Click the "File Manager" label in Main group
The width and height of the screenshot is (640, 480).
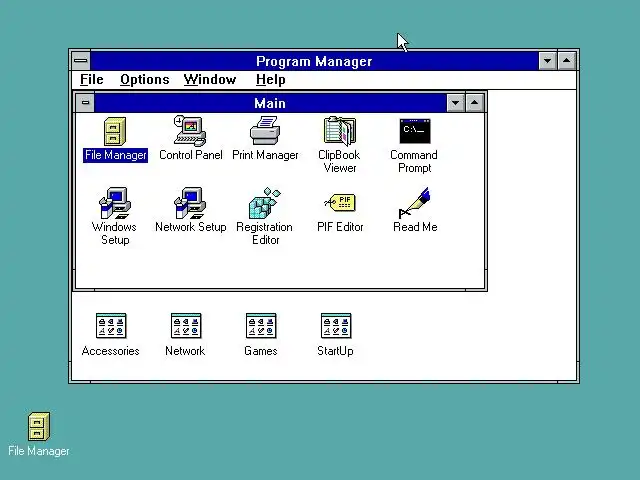click(x=116, y=155)
